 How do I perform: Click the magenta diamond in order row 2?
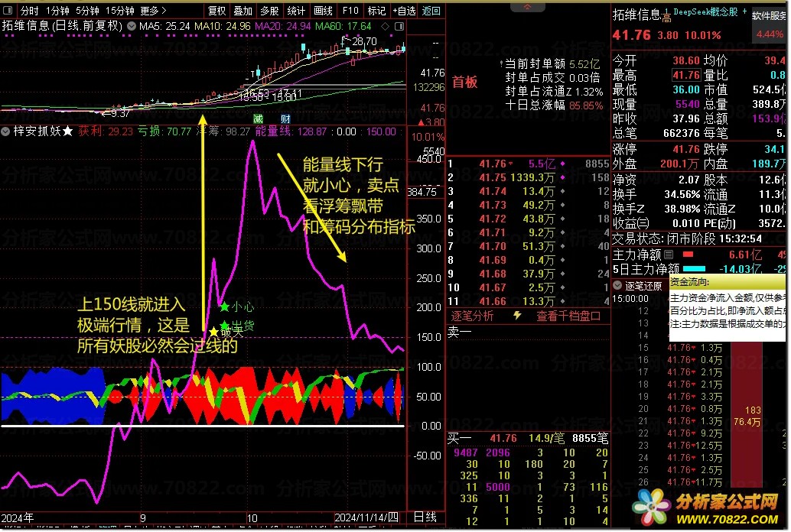(562, 177)
